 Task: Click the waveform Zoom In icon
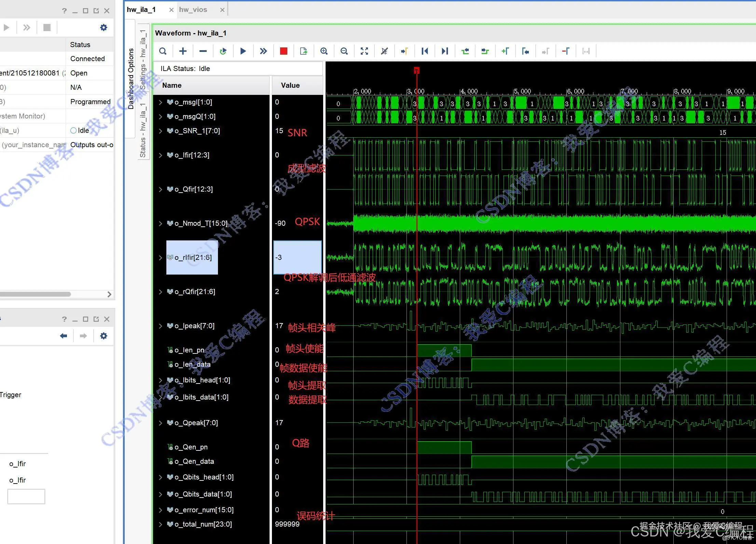coord(324,51)
